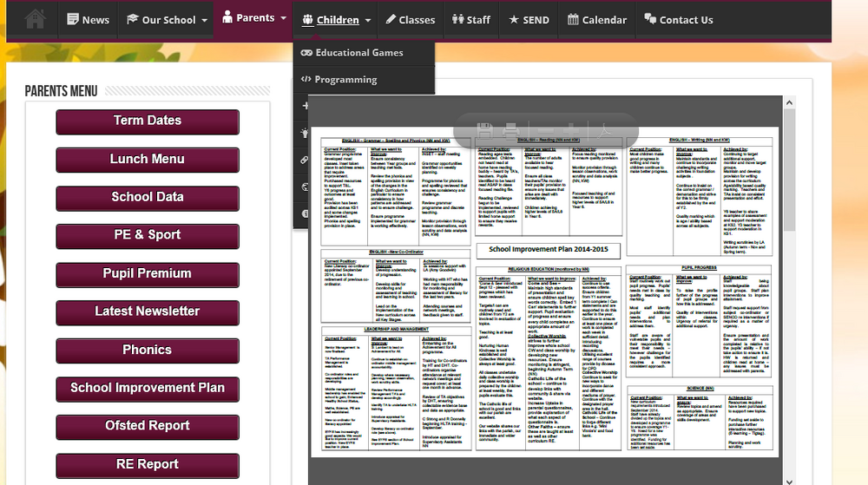Click the pencil icon beside Classes
This screenshot has height=485, width=868.
[x=391, y=19]
